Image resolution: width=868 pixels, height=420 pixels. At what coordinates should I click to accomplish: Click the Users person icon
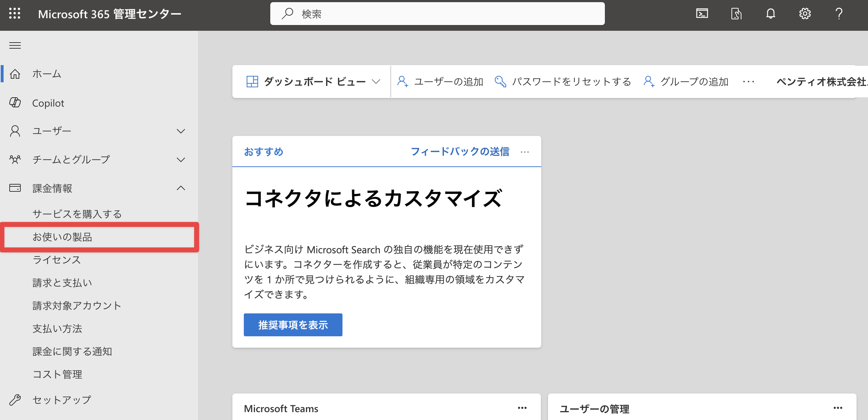(x=15, y=131)
